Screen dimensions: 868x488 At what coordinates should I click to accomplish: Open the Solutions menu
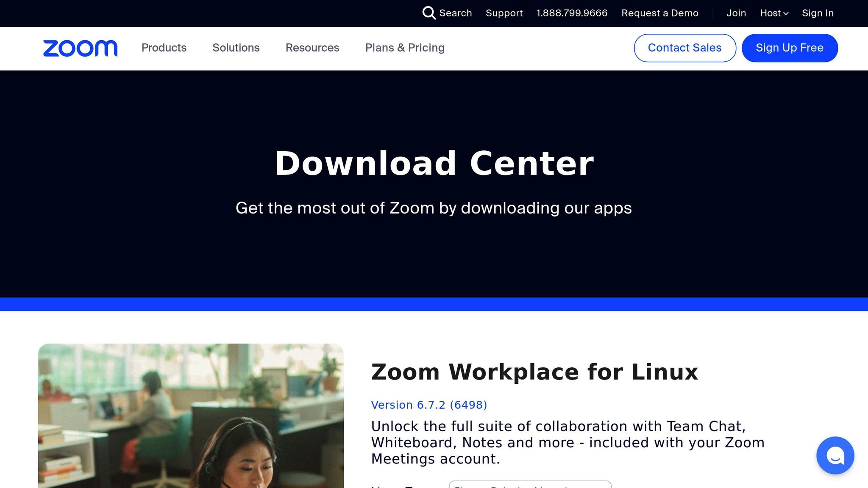click(236, 48)
